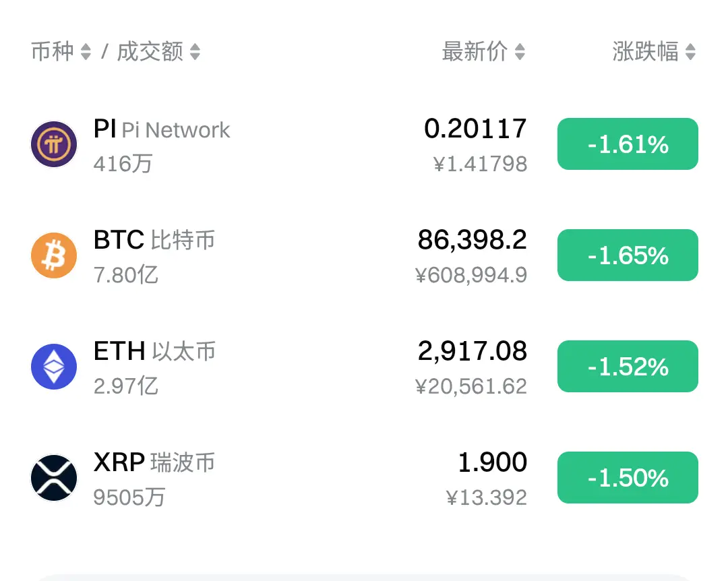Tap the XRP black logo icon

pos(54,478)
